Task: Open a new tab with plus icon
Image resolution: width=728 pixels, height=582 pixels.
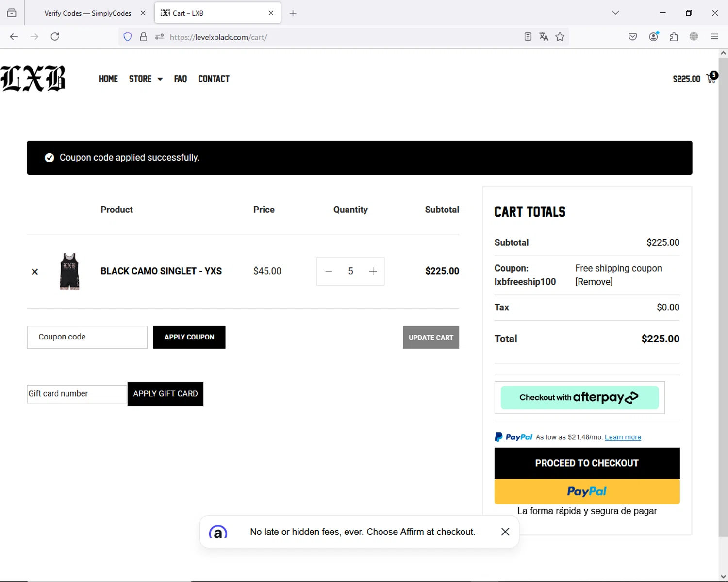Action: coord(293,13)
